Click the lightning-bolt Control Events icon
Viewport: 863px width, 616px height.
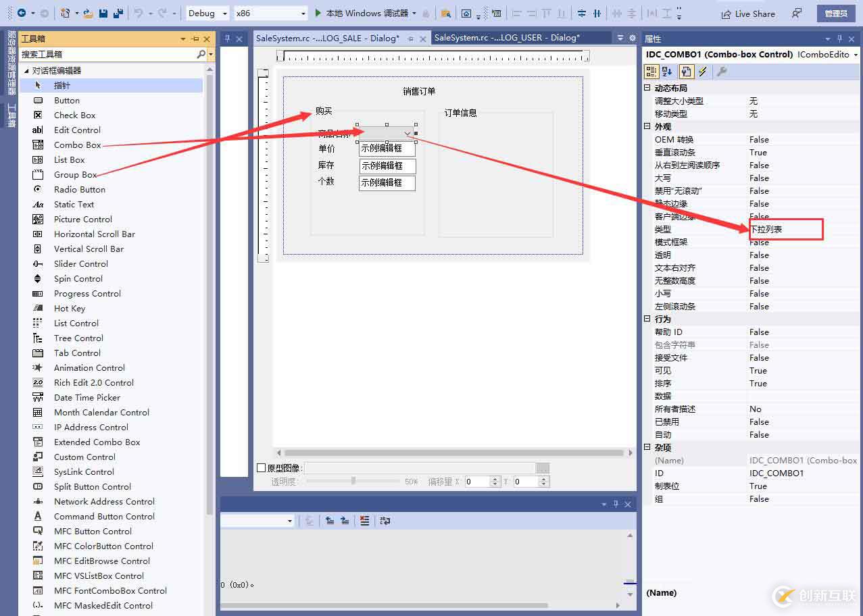[702, 72]
